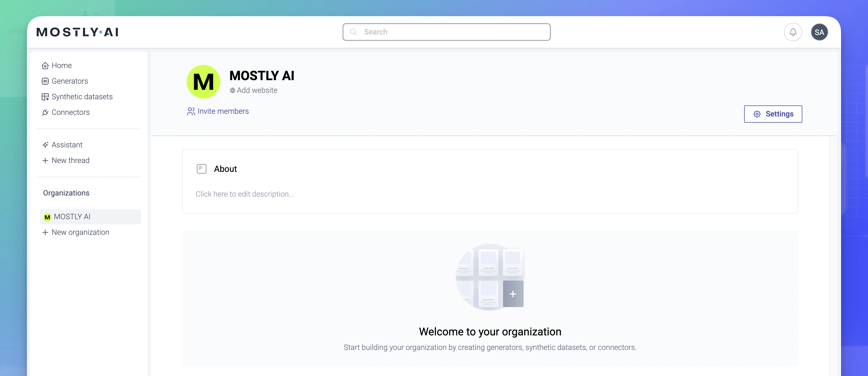The height and width of the screenshot is (376, 868).
Task: Click the About heading
Action: click(225, 169)
